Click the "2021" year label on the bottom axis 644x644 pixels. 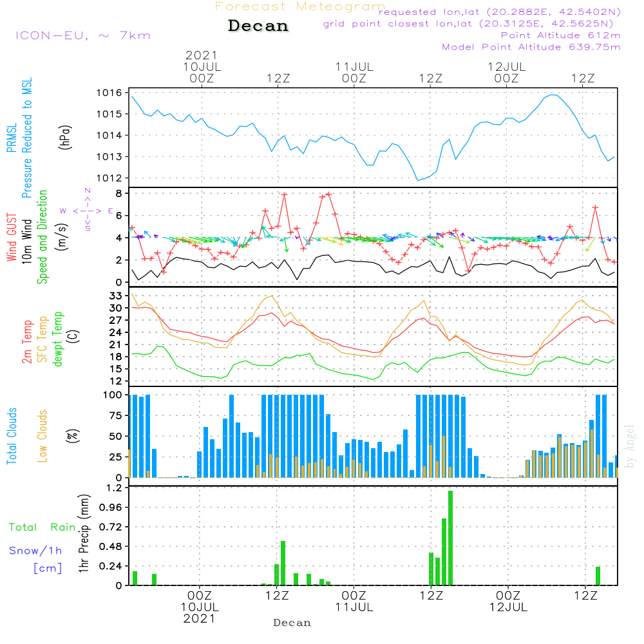[199, 618]
